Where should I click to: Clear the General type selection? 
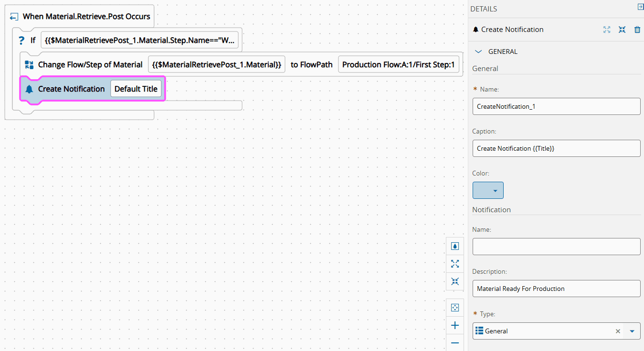point(618,331)
